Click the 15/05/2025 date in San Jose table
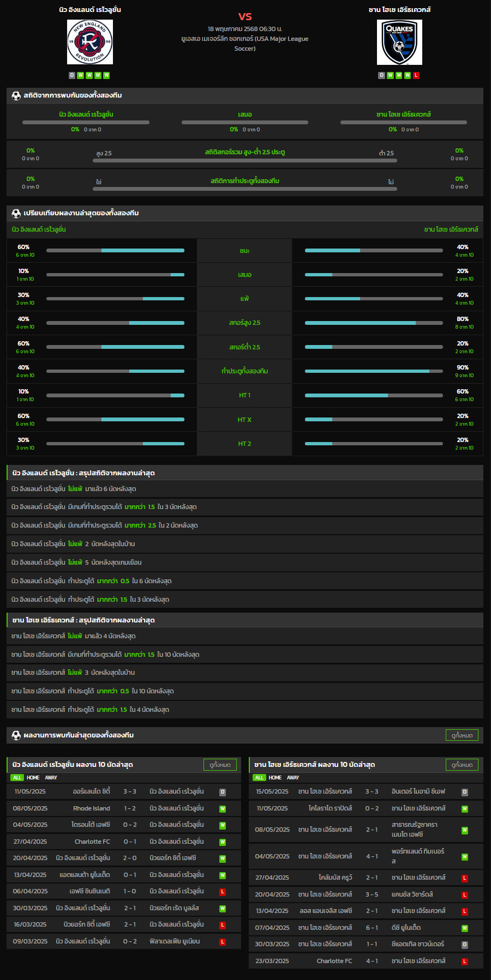The image size is (491, 980). [x=272, y=791]
